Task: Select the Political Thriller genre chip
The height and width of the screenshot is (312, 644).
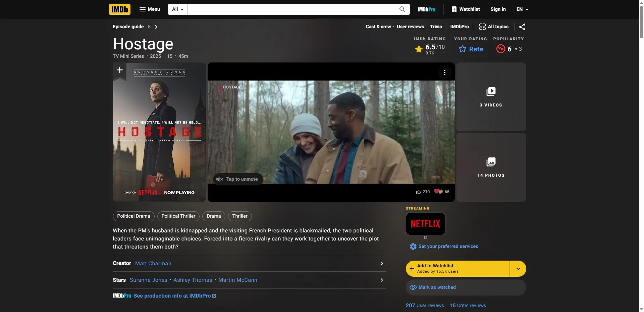Action: pyautogui.click(x=178, y=216)
